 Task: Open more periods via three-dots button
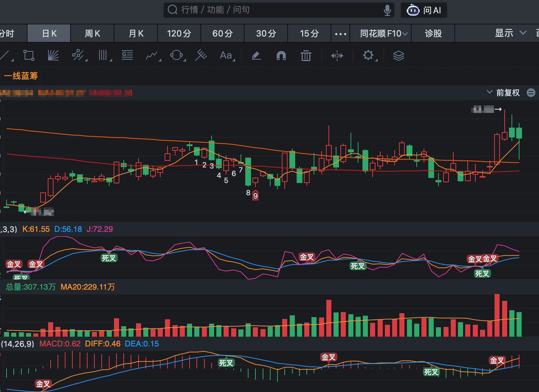point(341,34)
